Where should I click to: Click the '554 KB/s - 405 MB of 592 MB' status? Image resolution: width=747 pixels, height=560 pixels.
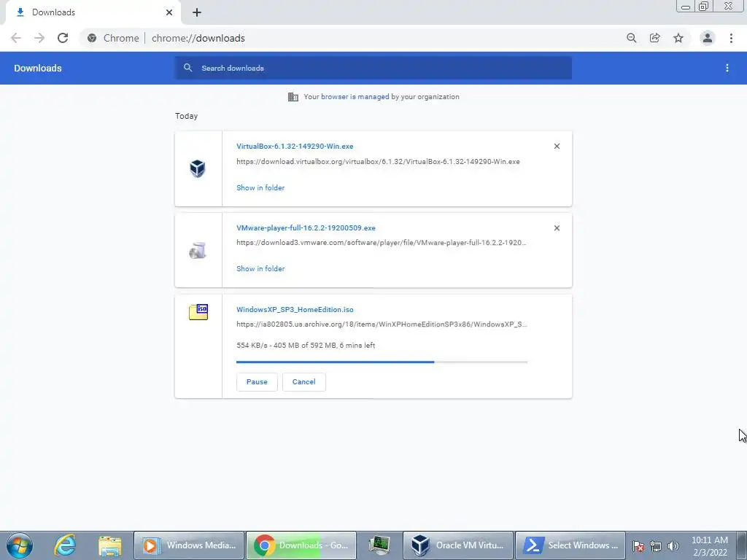[306, 345]
